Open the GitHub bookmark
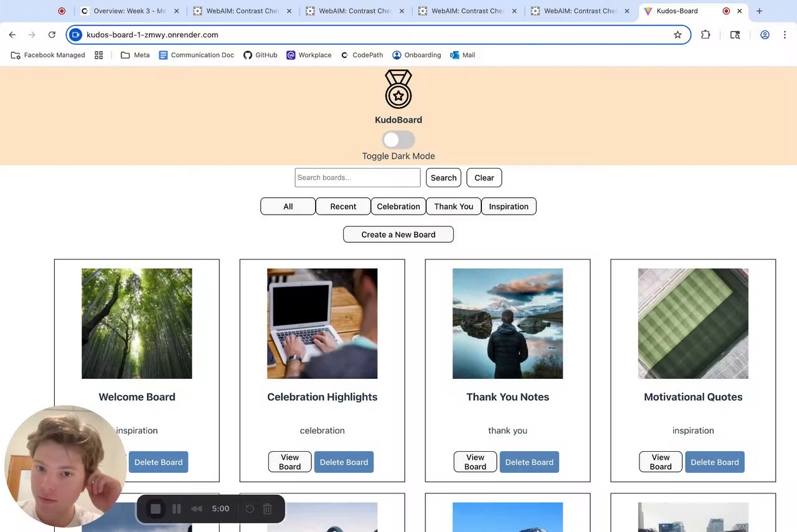Viewport: 797px width, 532px height. pyautogui.click(x=260, y=55)
